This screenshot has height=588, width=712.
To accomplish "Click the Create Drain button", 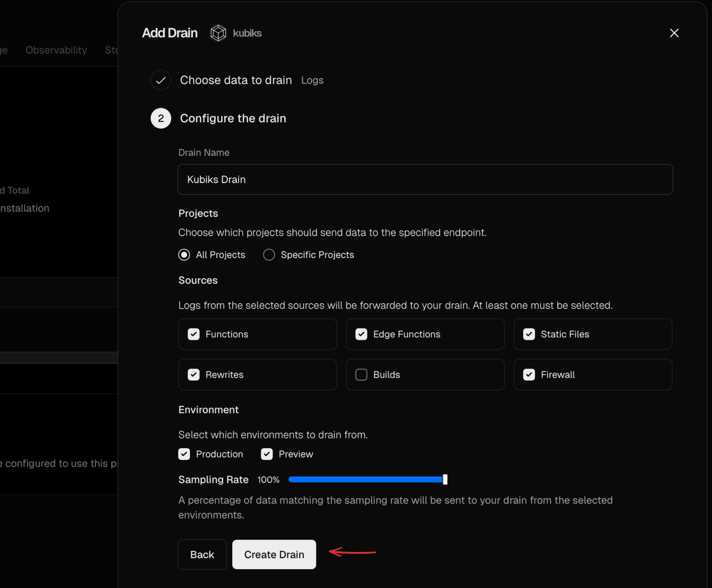I will 274,554.
